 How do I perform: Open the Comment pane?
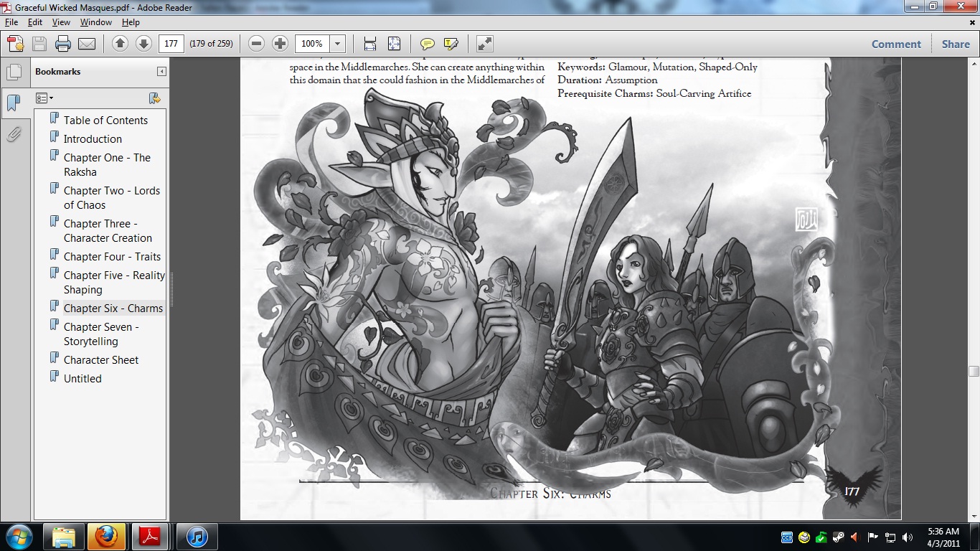tap(896, 44)
